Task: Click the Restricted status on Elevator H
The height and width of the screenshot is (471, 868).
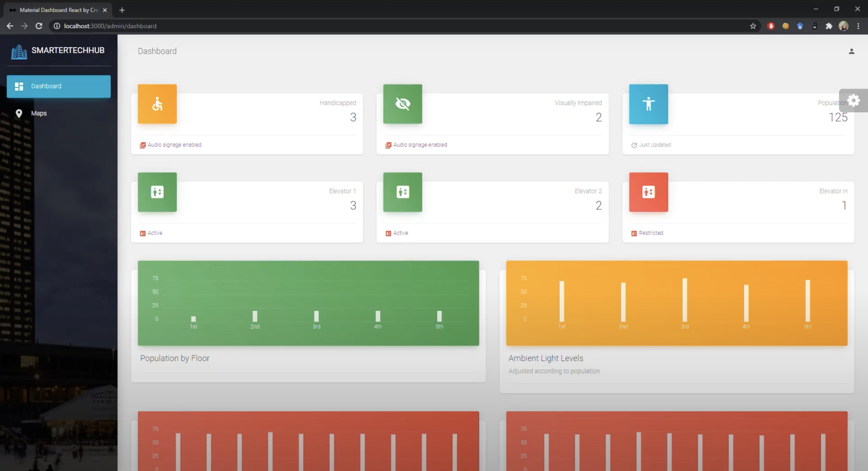Action: click(651, 233)
